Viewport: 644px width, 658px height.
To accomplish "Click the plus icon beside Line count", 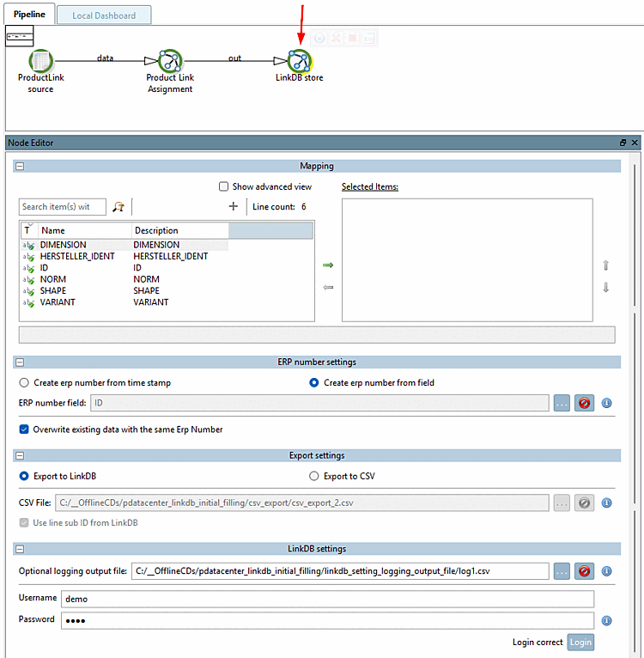I will (234, 206).
